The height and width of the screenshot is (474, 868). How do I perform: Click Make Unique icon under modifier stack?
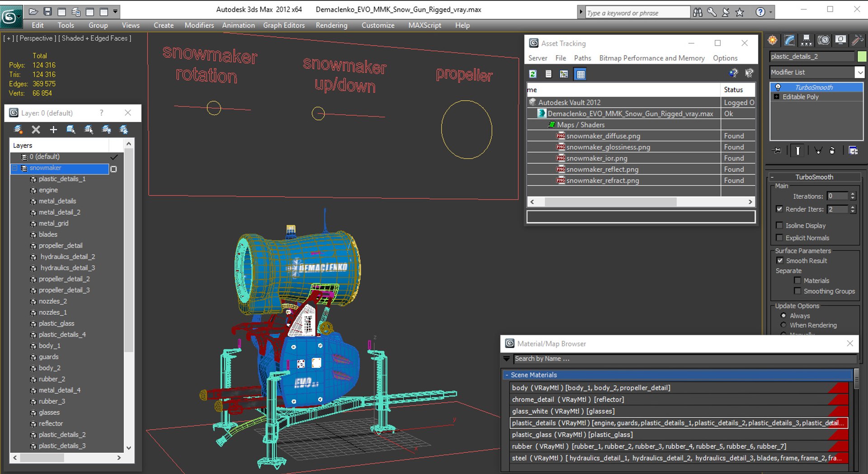818,150
